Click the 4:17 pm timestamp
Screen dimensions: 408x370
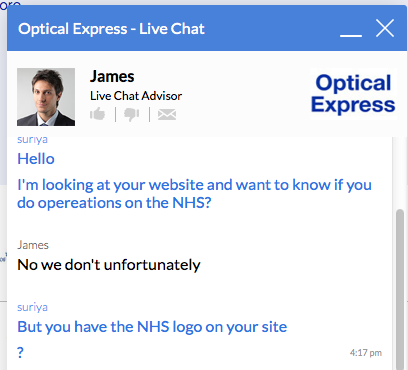[x=366, y=353]
